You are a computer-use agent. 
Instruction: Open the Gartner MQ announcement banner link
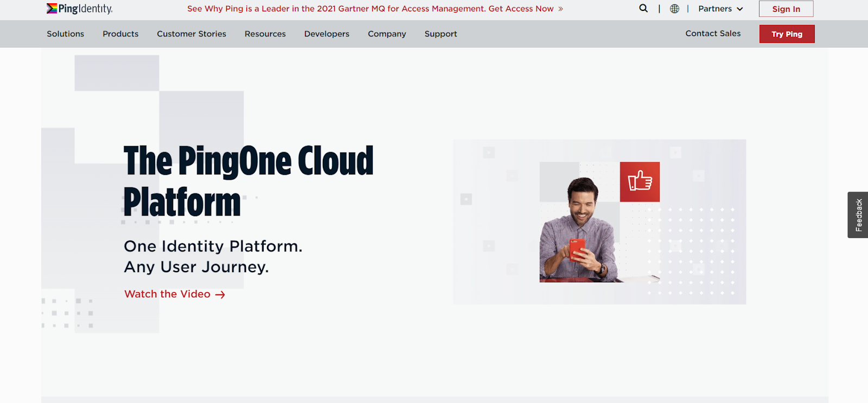375,9
